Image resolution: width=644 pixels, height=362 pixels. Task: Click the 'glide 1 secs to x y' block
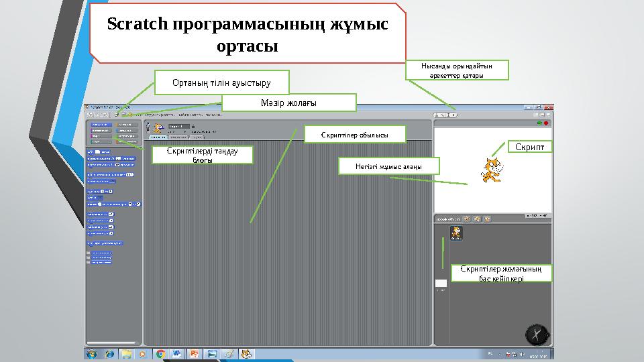(x=114, y=204)
